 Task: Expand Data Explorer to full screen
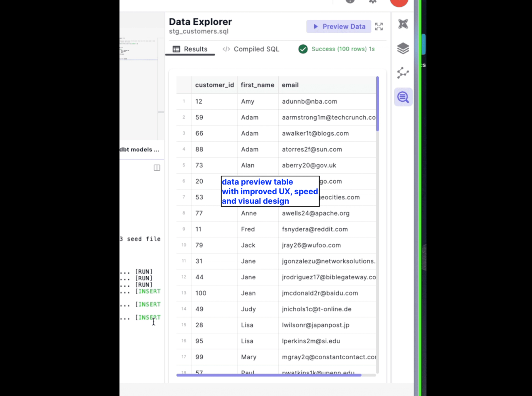coord(379,27)
